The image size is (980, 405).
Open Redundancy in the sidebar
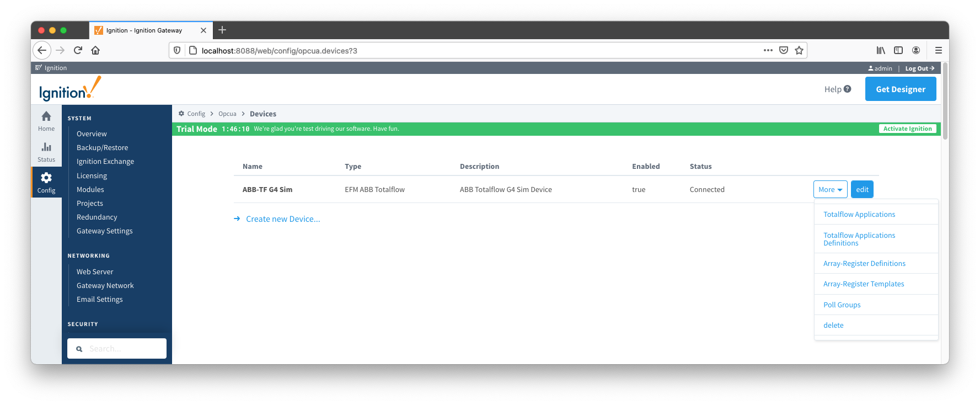97,217
